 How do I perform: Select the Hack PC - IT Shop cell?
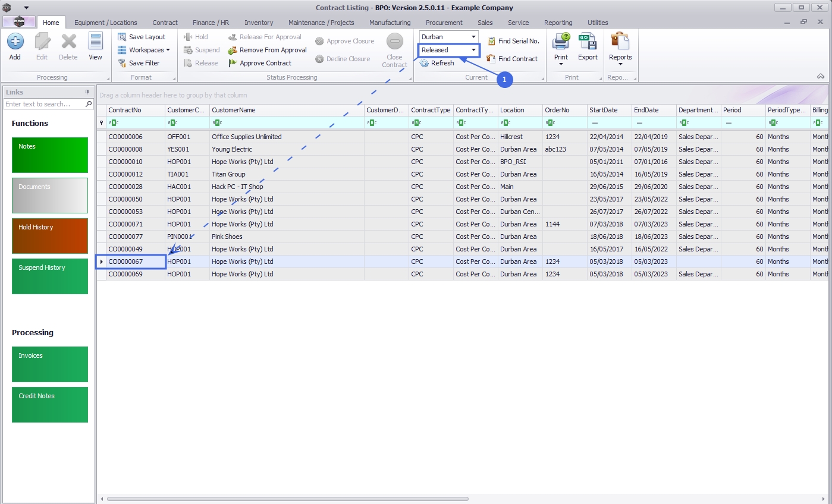point(287,187)
